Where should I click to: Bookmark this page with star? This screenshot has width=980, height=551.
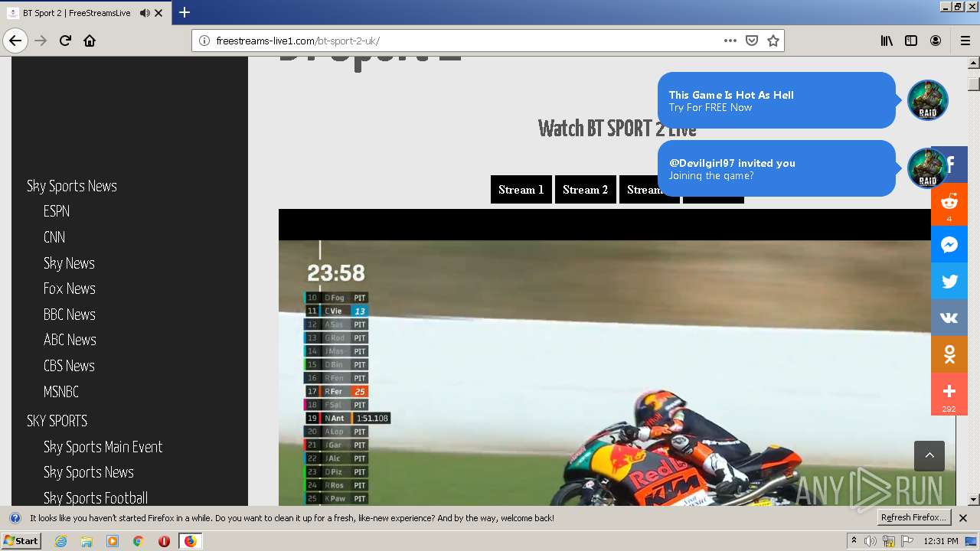[x=773, y=41]
